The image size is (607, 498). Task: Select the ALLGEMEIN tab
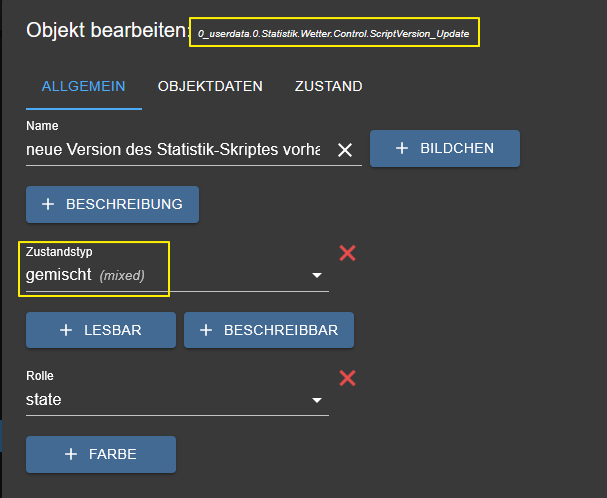(x=83, y=87)
